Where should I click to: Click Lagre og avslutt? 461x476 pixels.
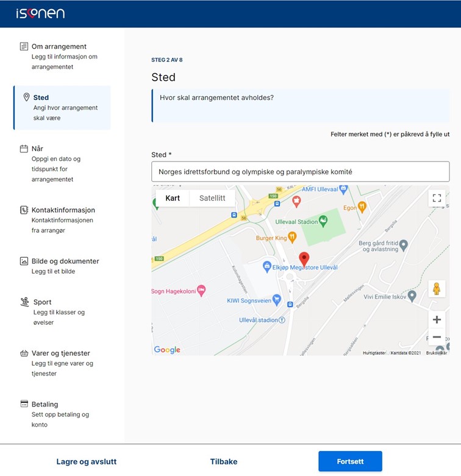click(x=87, y=461)
